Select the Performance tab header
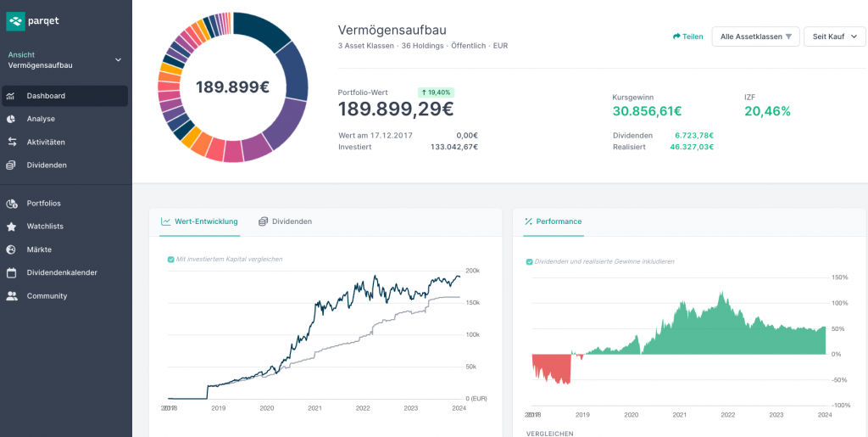868x437 pixels. [553, 221]
